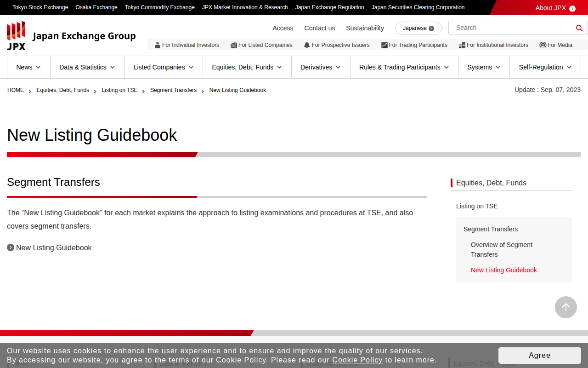Click the Individual Investors person icon
This screenshot has height=368, width=588.
coord(158,45)
